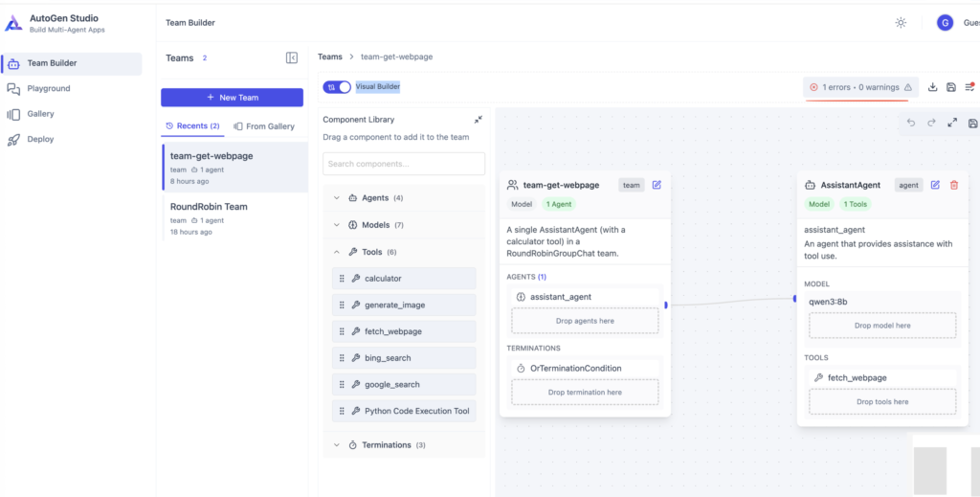Click the Drop agents here zone

(585, 321)
